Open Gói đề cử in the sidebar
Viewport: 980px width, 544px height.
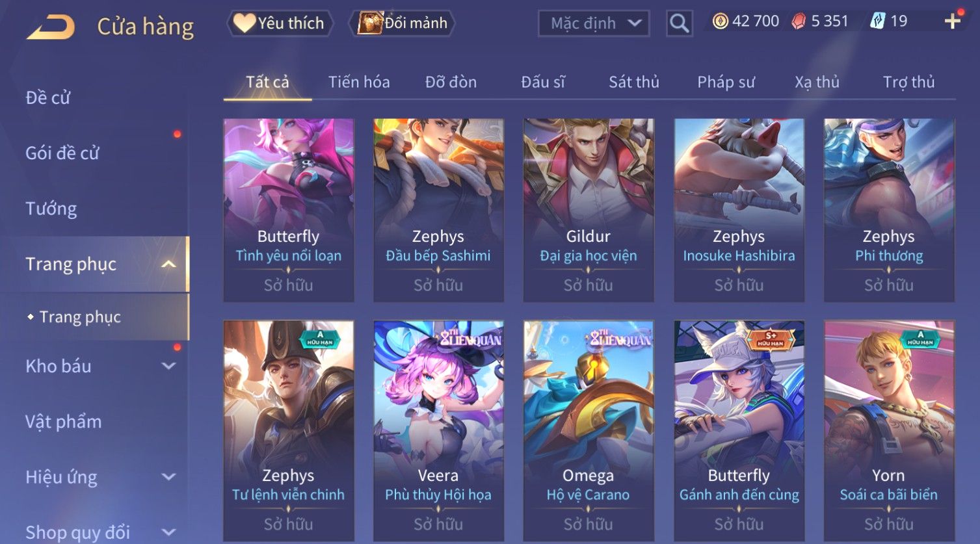[62, 153]
